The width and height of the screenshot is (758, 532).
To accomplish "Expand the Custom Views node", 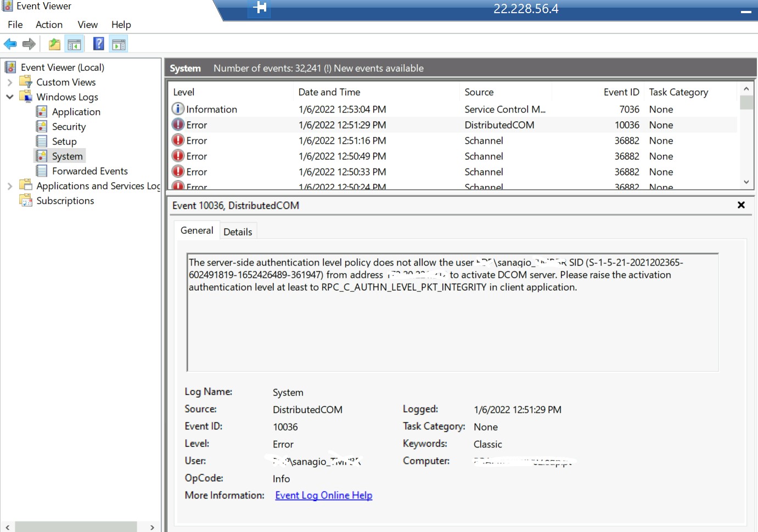I will pyautogui.click(x=10, y=82).
